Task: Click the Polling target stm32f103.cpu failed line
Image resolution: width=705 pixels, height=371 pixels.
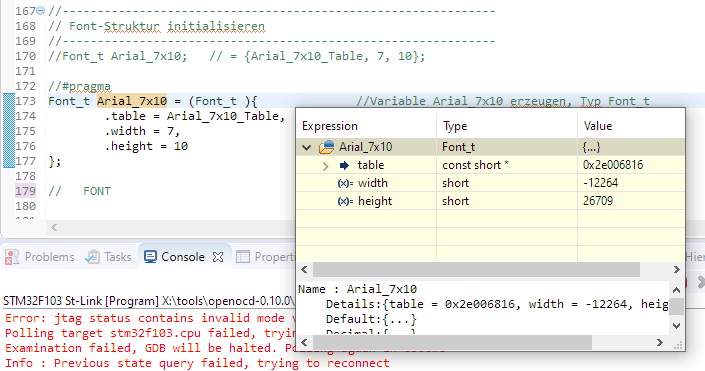Action: (151, 333)
